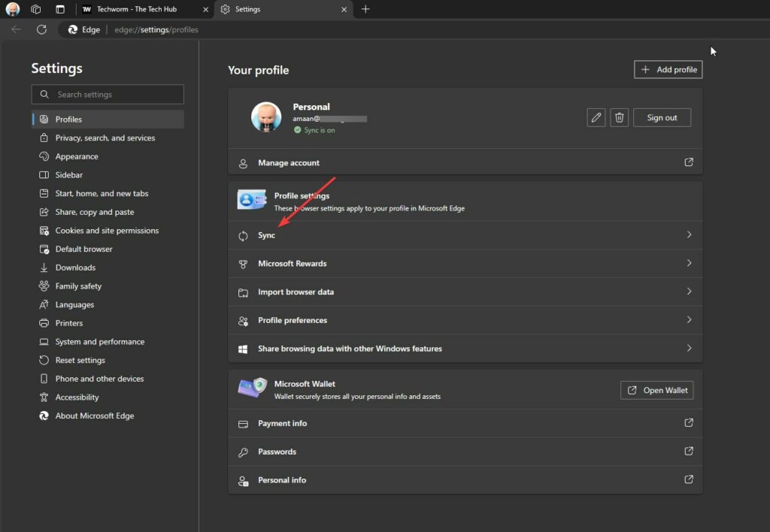This screenshot has height=532, width=770.
Task: Open Downloads settings
Action: pyautogui.click(x=108, y=268)
